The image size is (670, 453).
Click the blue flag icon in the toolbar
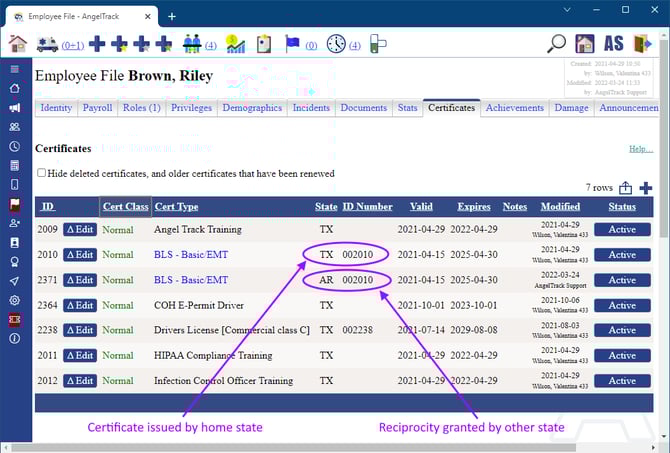click(292, 44)
